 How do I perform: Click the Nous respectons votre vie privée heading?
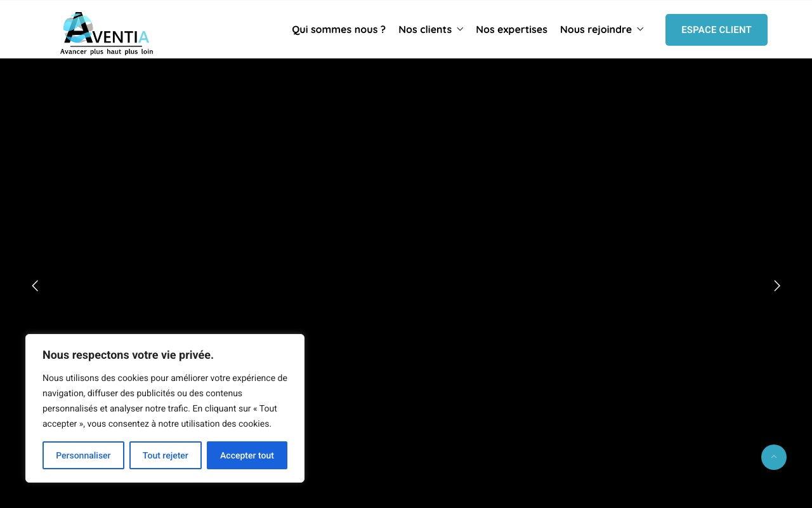[128, 355]
